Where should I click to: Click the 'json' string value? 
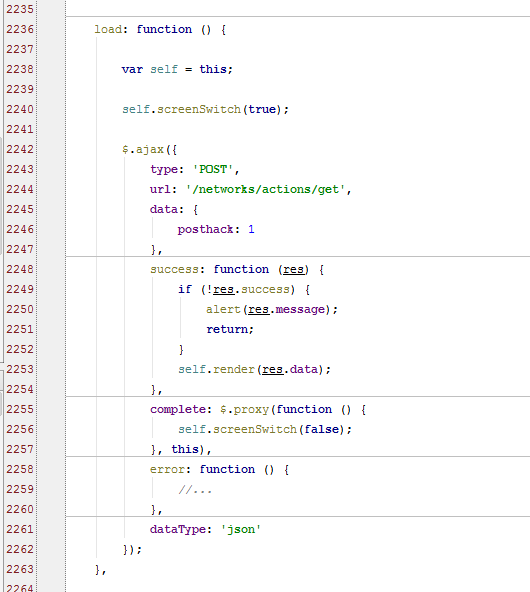[241, 530]
